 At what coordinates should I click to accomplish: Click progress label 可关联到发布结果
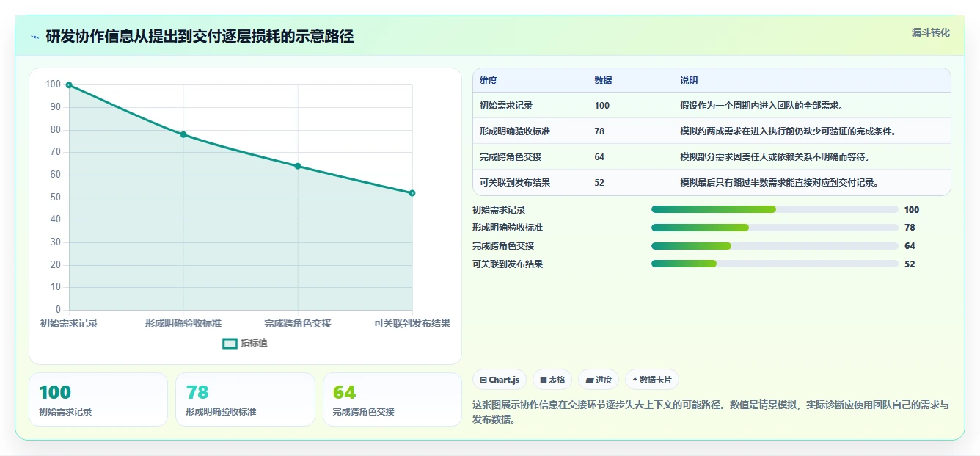tap(508, 264)
